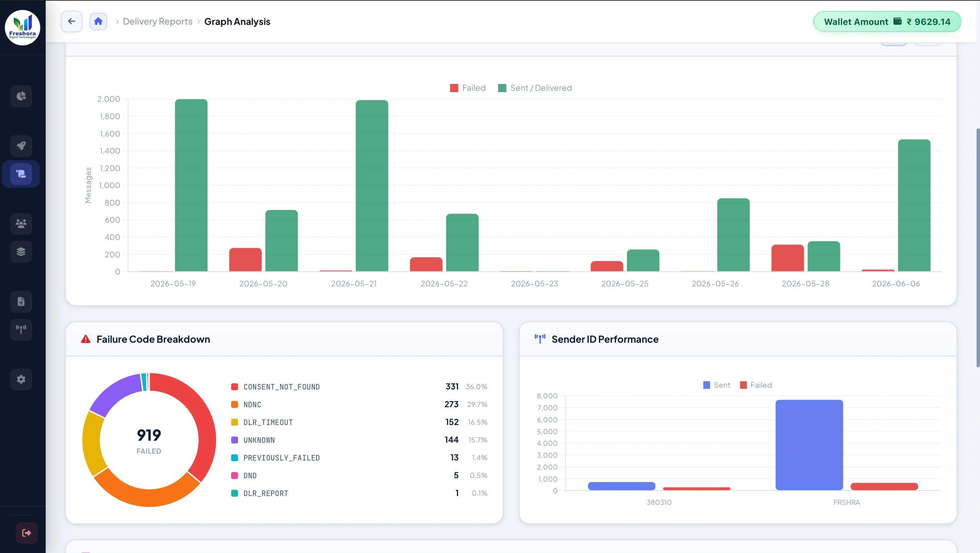
Task: Click the 2026-05-23 date axis label
Action: pos(534,284)
